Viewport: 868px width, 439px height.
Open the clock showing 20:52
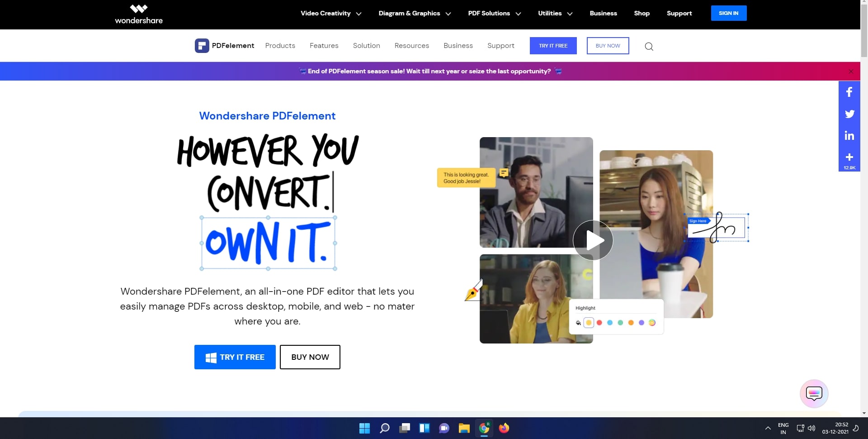pyautogui.click(x=835, y=428)
